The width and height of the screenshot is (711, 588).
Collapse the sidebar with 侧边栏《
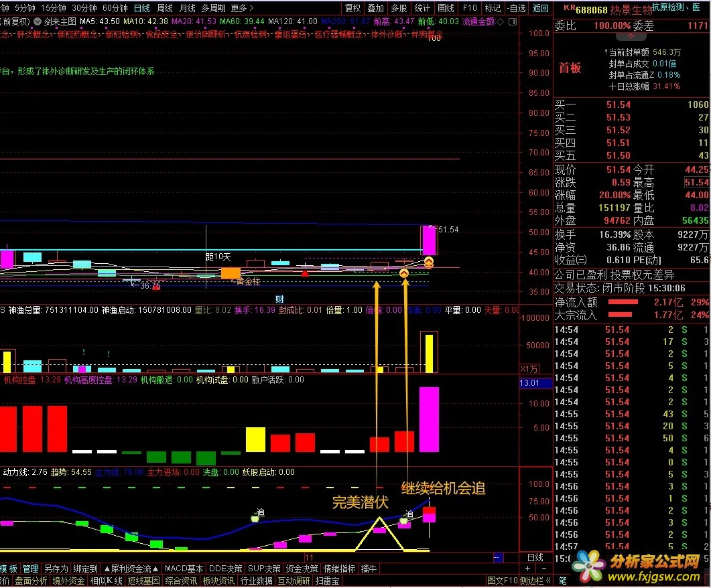click(535, 581)
